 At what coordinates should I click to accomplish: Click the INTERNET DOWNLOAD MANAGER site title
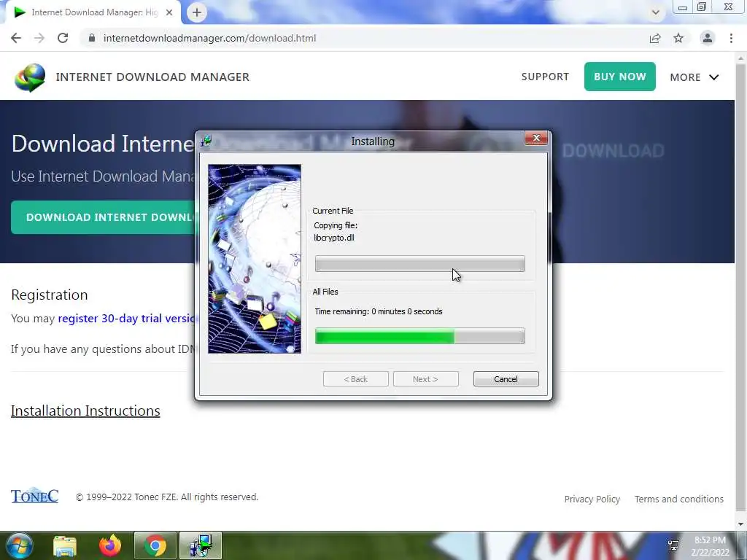coord(152,77)
